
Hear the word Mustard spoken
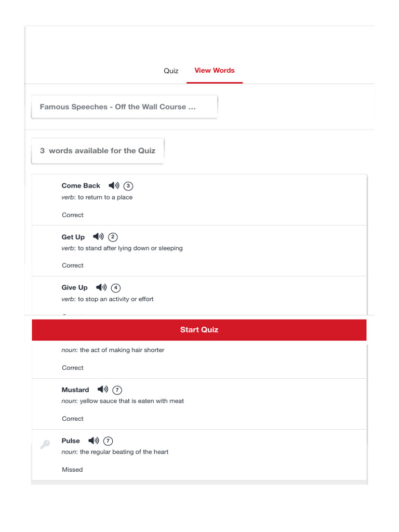[x=103, y=390]
